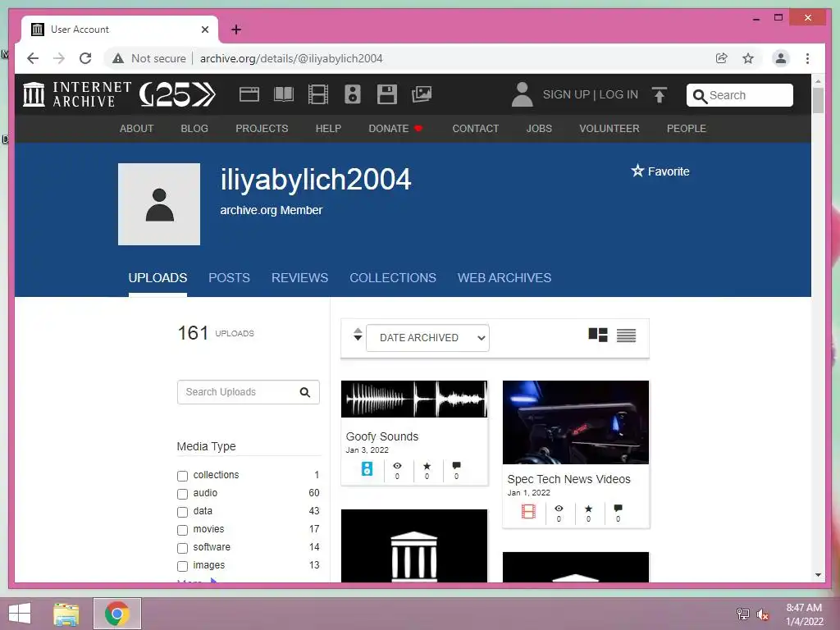Click the top Search input field
Screen dimensions: 840x630
coord(740,95)
